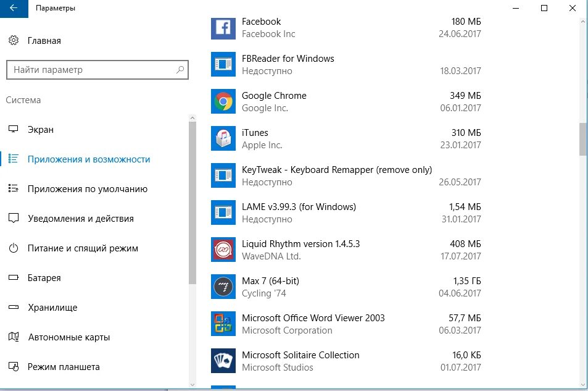Click the 17.07.2017 install date
The width and height of the screenshot is (588, 391).
(460, 256)
